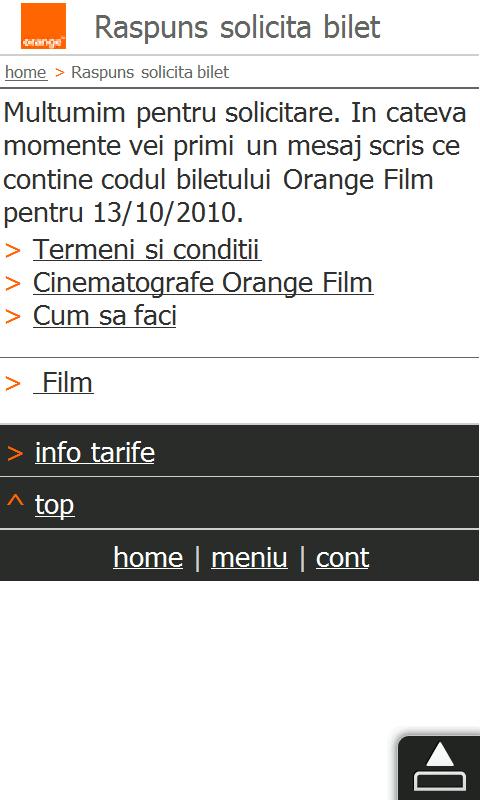This screenshot has height=800, width=480.
Task: Click the orange arrow beside Cum sa faci
Action: pyautogui.click(x=13, y=317)
